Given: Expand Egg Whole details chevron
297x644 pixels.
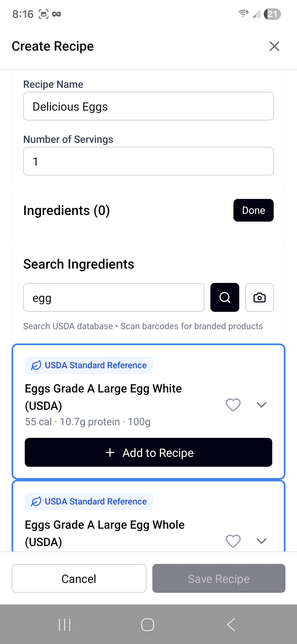Looking at the screenshot, I should pos(261,541).
